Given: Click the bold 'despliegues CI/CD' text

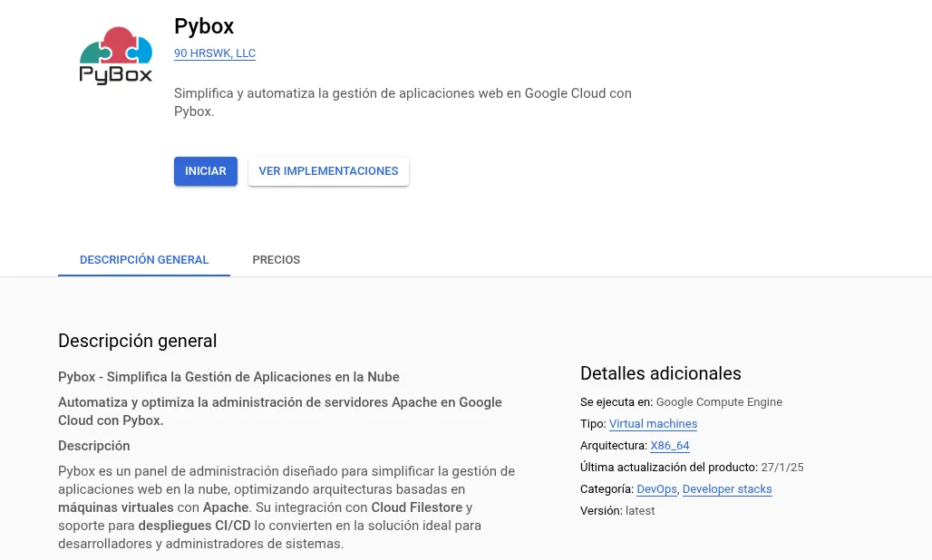Looking at the screenshot, I should pyautogui.click(x=194, y=526).
